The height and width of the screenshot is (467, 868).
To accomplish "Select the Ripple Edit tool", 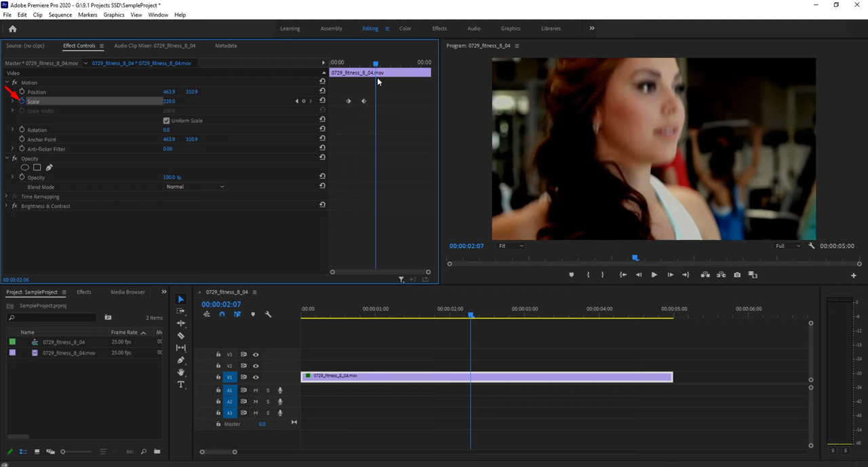I will [181, 323].
